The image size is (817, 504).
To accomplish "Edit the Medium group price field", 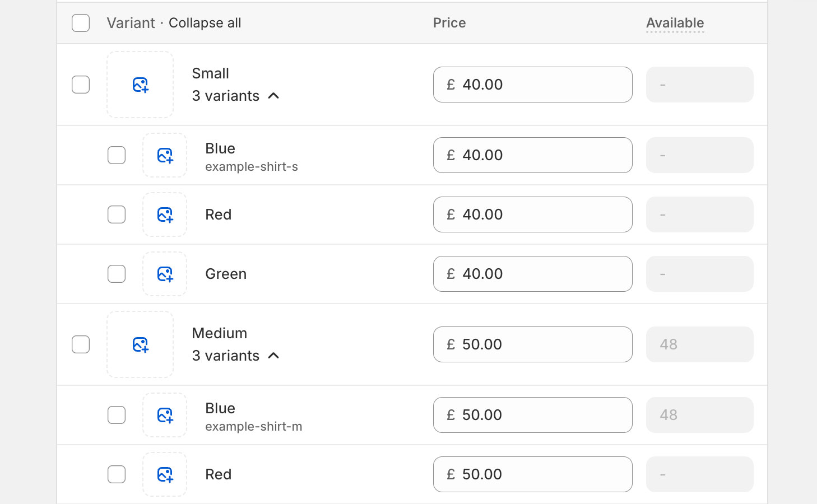I will click(533, 344).
